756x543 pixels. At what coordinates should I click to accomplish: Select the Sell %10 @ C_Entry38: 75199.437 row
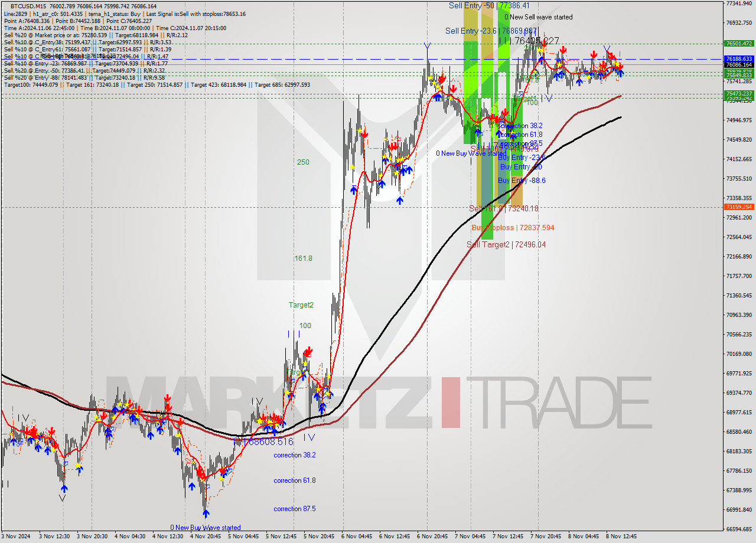click(x=88, y=42)
